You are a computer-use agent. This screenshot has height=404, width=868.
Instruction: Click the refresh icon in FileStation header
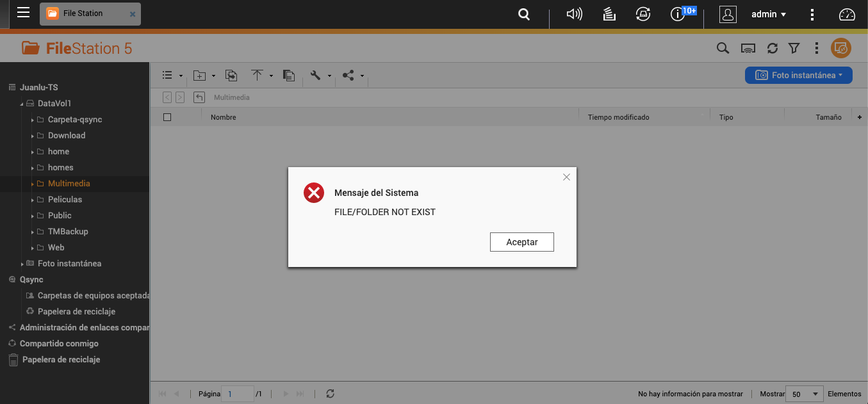click(x=773, y=48)
